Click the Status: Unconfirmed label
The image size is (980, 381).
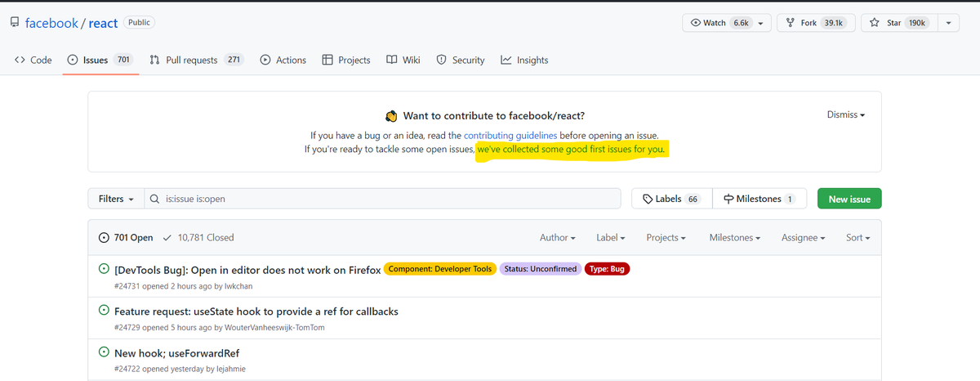tap(540, 269)
